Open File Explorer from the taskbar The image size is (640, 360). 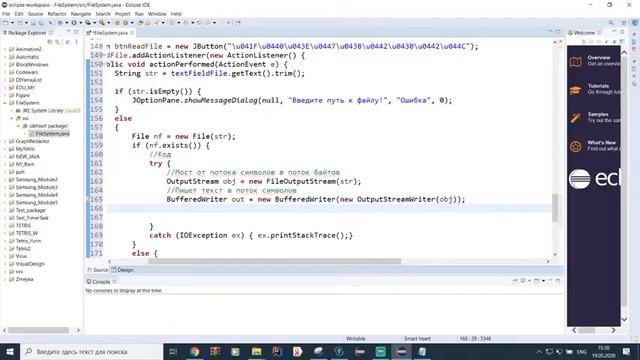click(256, 351)
